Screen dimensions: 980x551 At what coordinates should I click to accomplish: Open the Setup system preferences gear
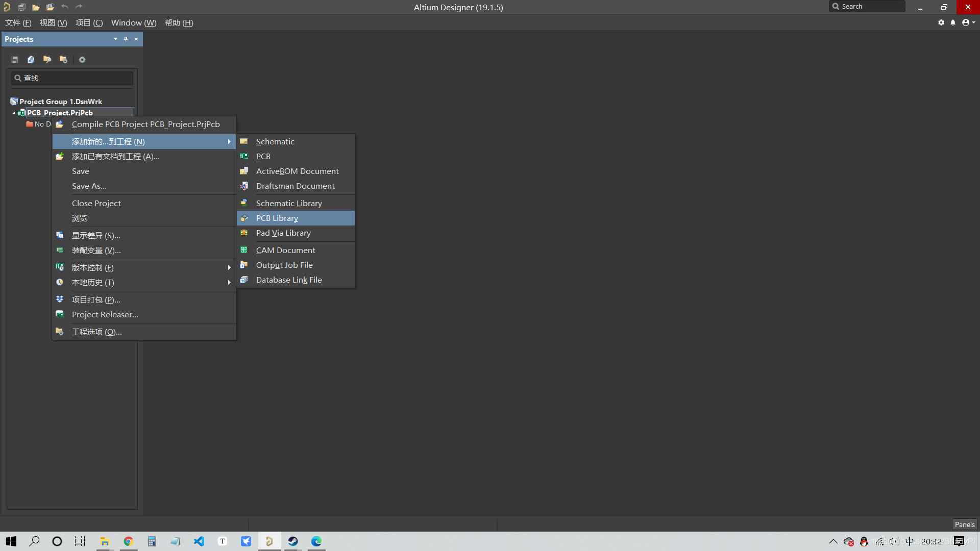(941, 22)
